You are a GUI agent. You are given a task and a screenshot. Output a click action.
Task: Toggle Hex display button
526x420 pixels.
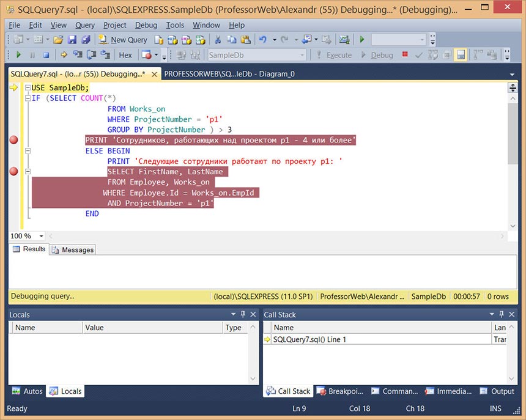(x=125, y=55)
